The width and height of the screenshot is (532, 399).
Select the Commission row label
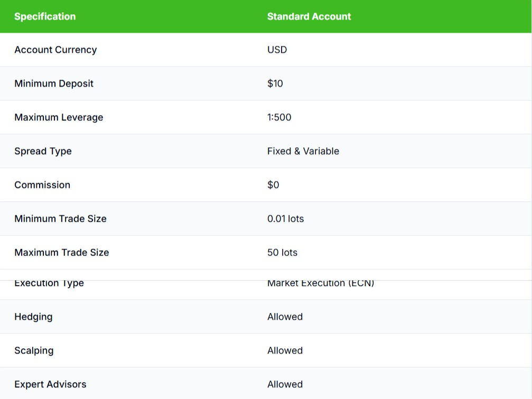coord(42,185)
